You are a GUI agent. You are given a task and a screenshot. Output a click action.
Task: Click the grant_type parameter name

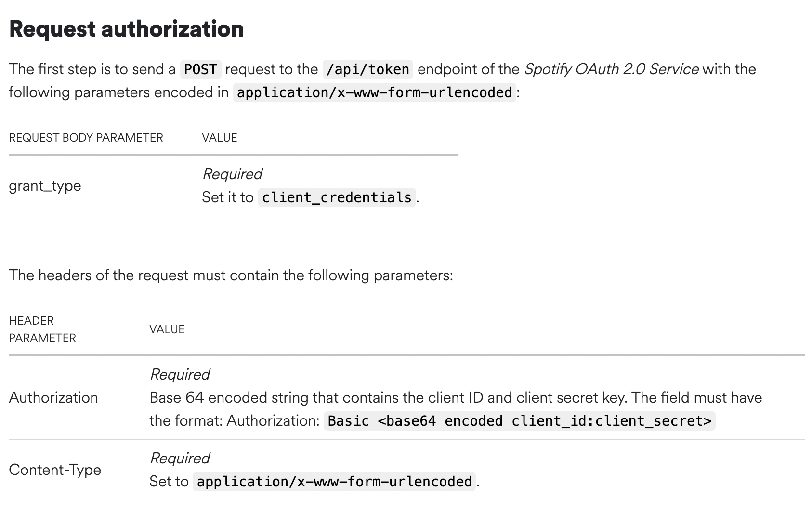(45, 186)
